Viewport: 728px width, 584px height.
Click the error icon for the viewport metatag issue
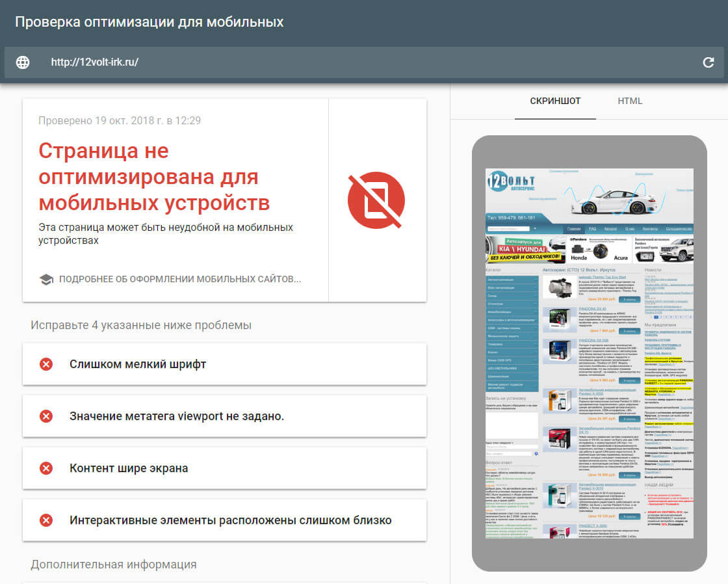pyautogui.click(x=45, y=416)
